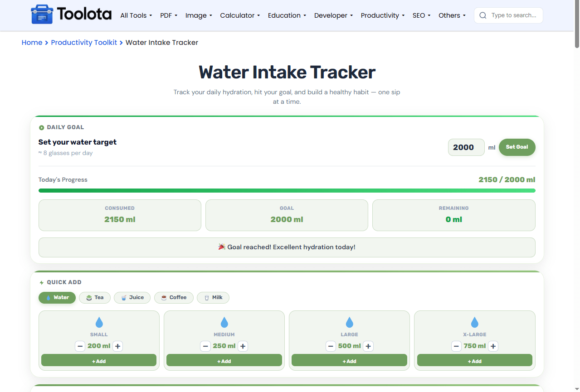The height and width of the screenshot is (392, 580).
Task: Select the Tea drink type
Action: pyautogui.click(x=95, y=298)
